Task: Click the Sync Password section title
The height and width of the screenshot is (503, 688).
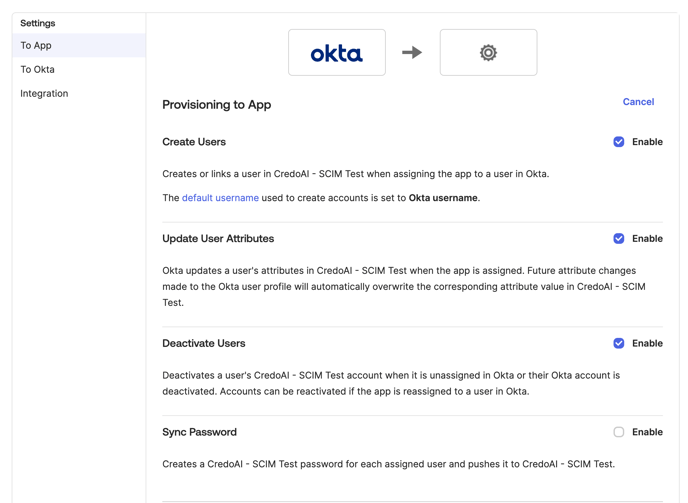Action: [x=199, y=432]
